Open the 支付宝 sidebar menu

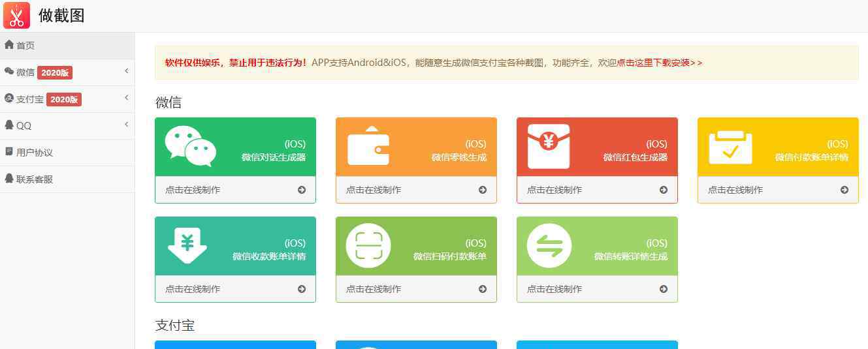[x=67, y=99]
